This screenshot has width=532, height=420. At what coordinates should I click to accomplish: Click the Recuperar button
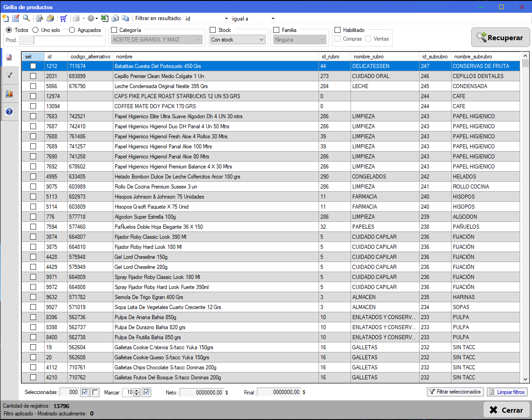(500, 37)
